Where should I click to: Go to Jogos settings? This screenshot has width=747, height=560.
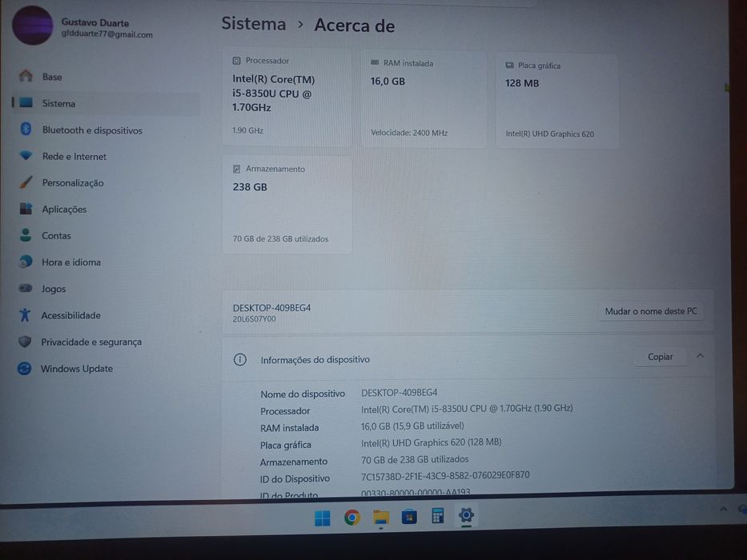click(106, 289)
